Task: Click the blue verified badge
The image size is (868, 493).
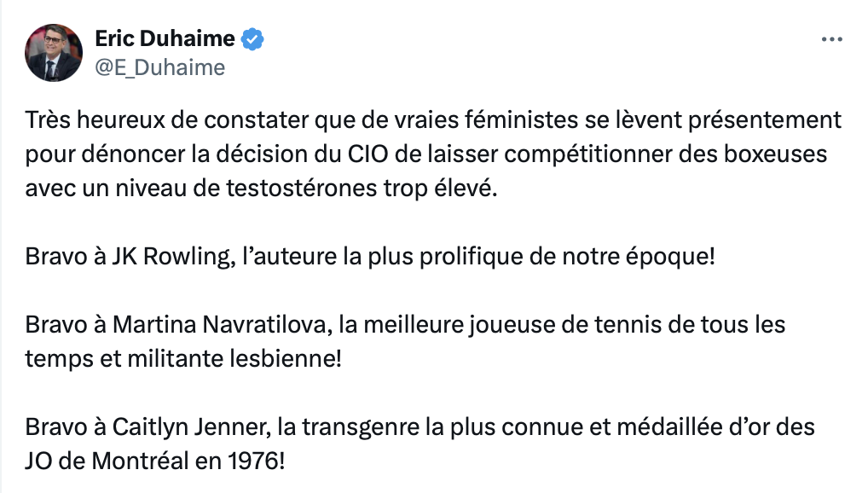Action: 252,38
